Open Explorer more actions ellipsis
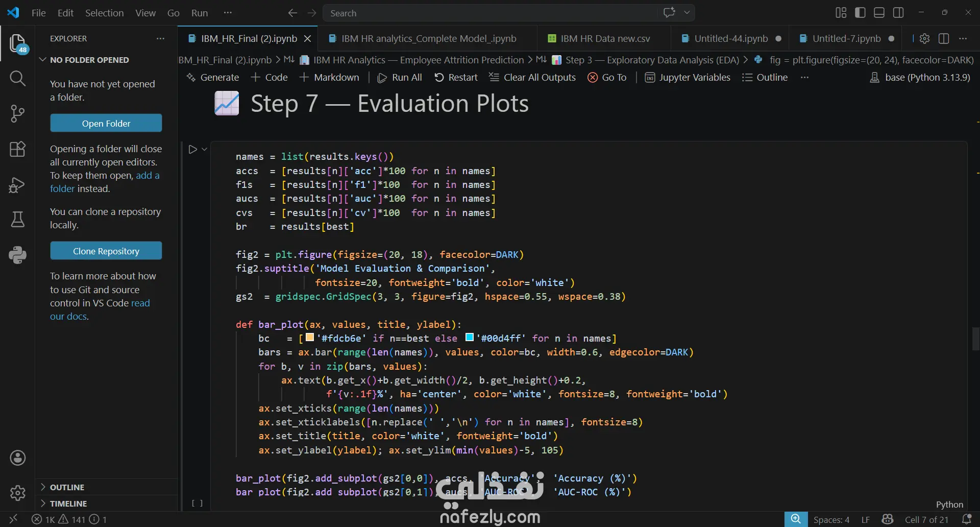The width and height of the screenshot is (980, 527). 160,38
